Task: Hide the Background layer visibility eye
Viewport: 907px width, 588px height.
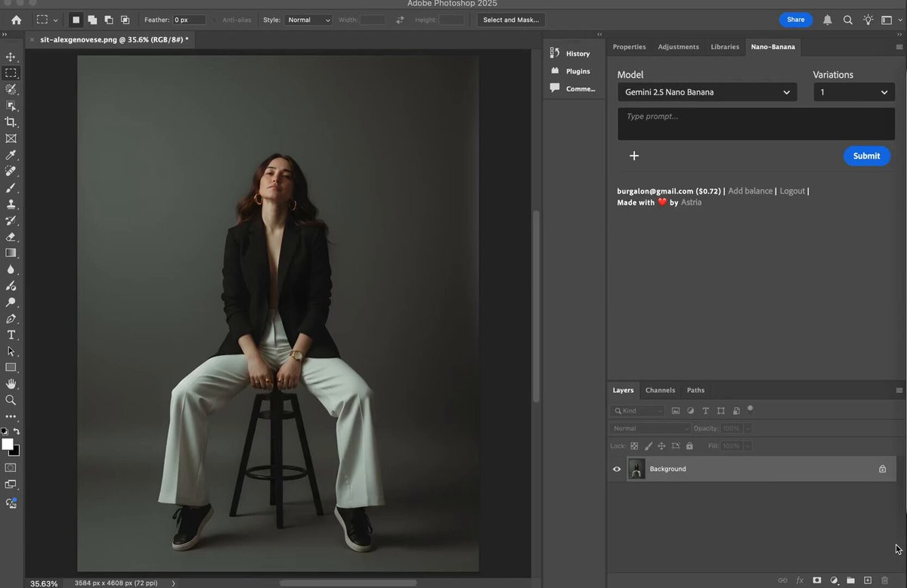Action: pyautogui.click(x=617, y=469)
